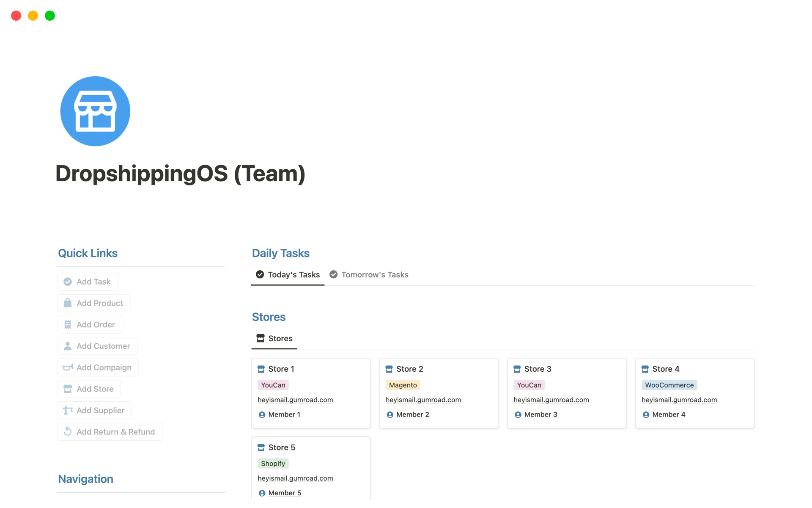812x508 pixels.
Task: Click the green macOS fullscreen button
Action: coord(50,16)
